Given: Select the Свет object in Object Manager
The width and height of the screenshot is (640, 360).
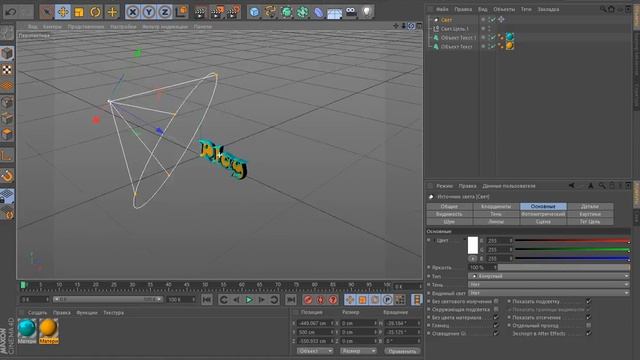Looking at the screenshot, I should click(447, 20).
